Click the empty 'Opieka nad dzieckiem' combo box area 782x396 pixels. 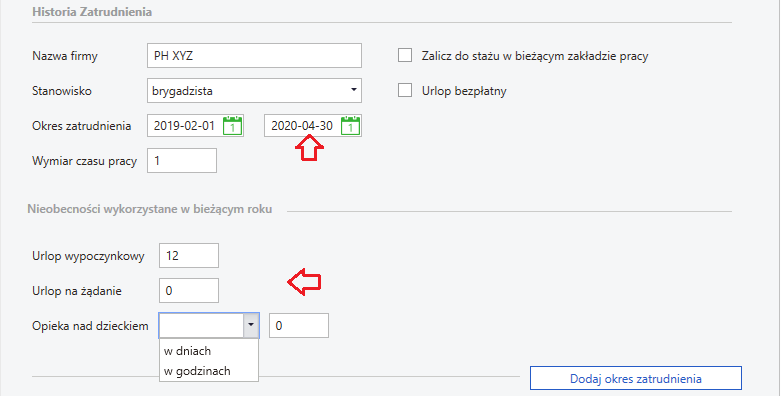coord(201,325)
